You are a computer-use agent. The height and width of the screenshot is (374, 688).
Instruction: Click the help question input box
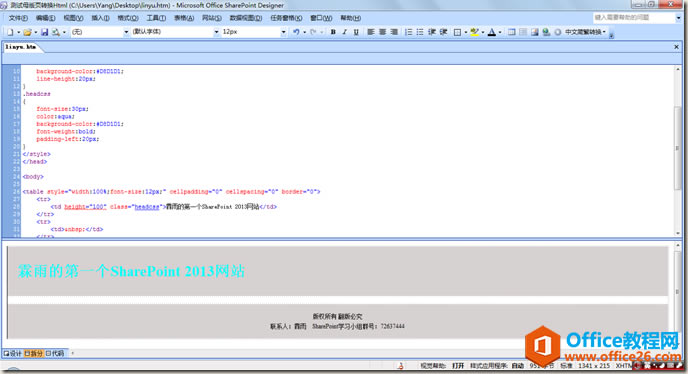pyautogui.click(x=634, y=18)
